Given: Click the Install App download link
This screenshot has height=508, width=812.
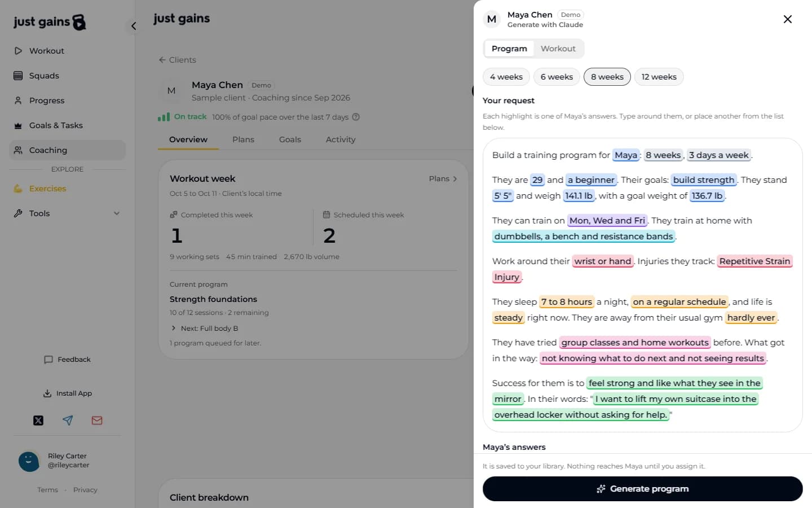Looking at the screenshot, I should 67,393.
